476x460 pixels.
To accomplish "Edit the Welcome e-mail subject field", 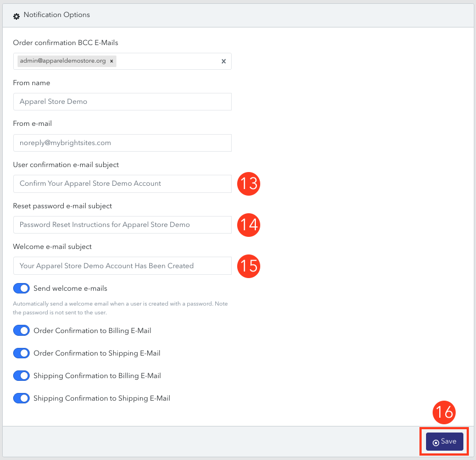I will [x=122, y=266].
